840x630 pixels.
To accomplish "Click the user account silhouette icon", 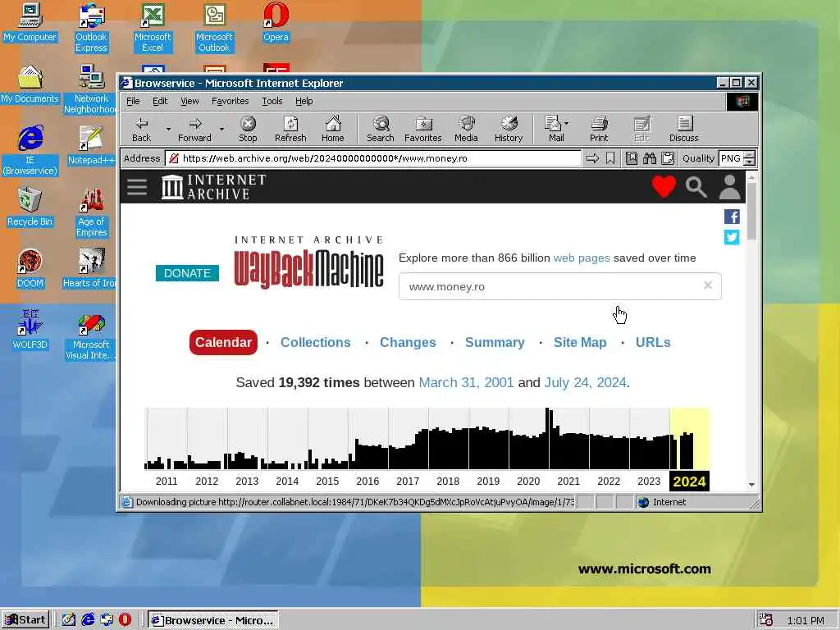I will coord(729,186).
